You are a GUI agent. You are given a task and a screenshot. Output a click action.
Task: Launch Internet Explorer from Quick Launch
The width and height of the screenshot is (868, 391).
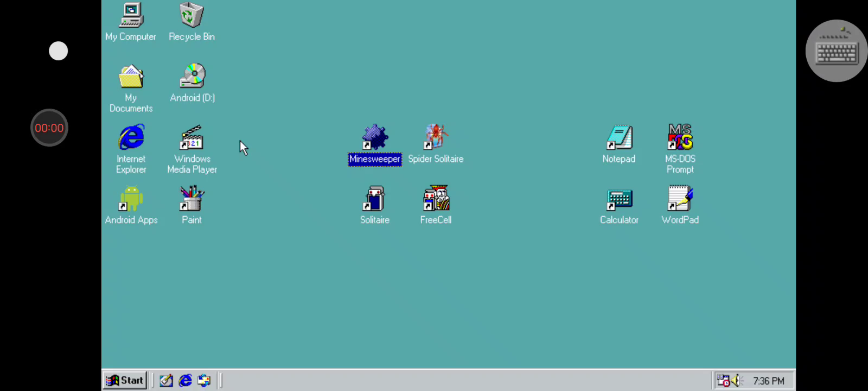185,381
